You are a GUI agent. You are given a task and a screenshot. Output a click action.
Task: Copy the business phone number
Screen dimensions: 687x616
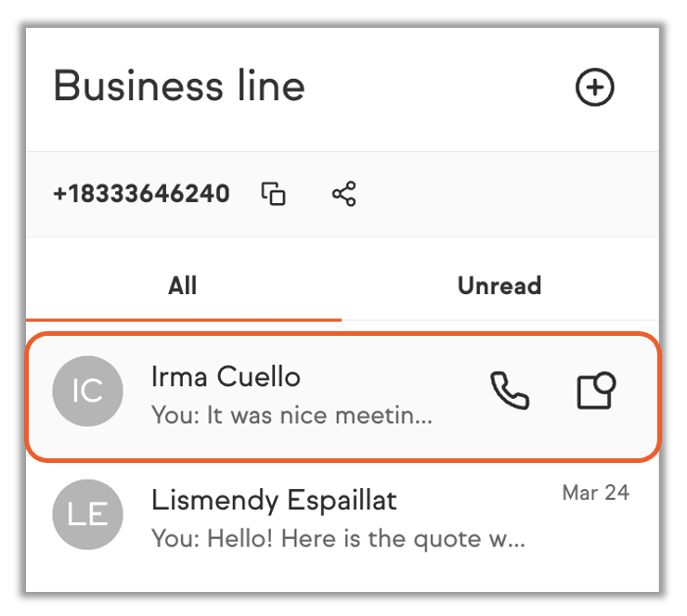coord(273,194)
